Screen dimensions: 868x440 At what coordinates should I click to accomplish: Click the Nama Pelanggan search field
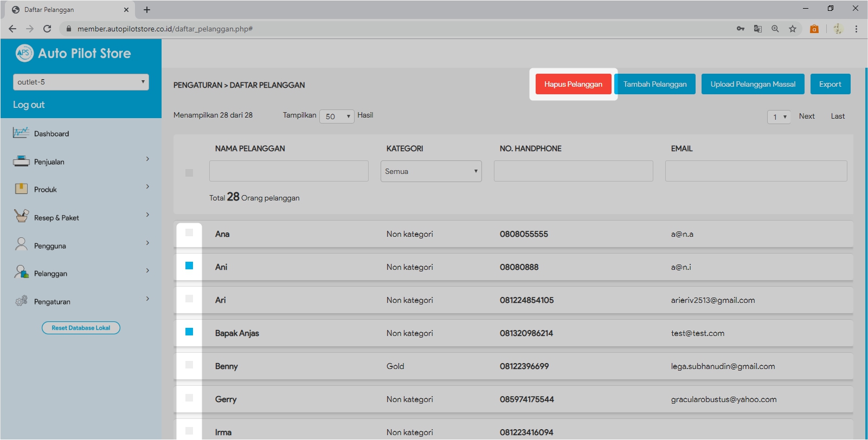(289, 171)
